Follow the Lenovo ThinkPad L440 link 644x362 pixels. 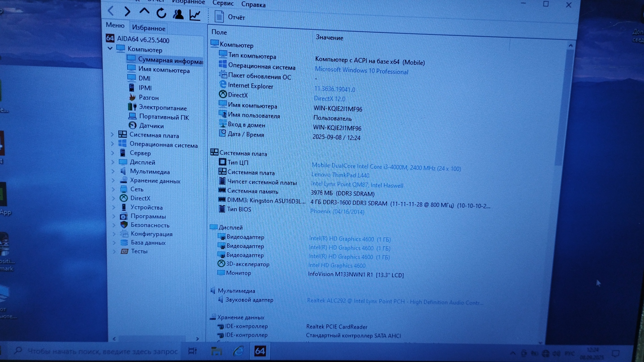[x=340, y=175]
